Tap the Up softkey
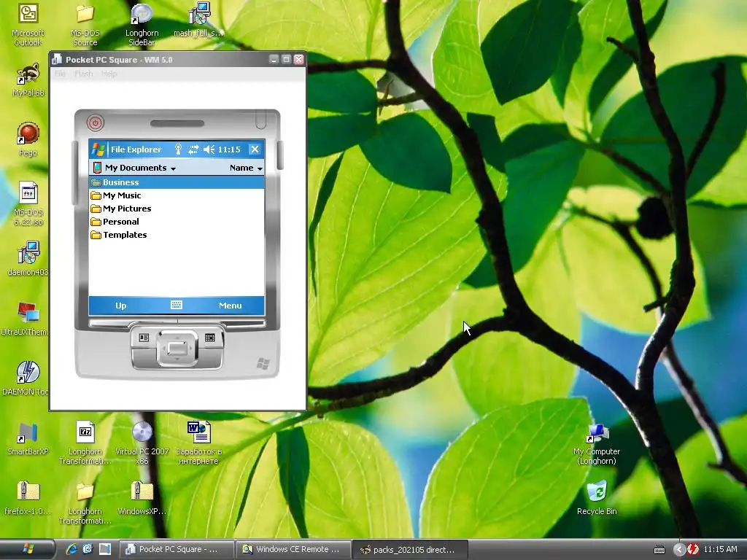The height and width of the screenshot is (560, 747). pyautogui.click(x=120, y=306)
